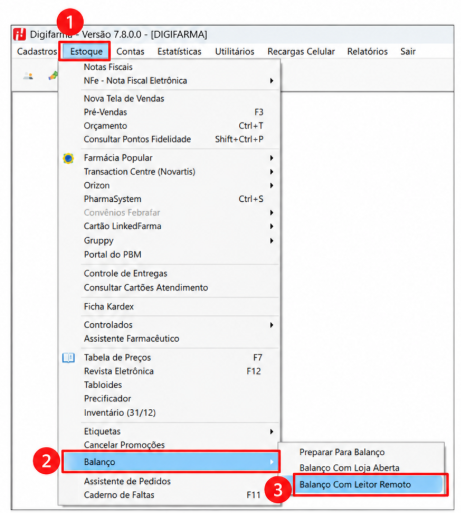
Task: Expand the Etiquetas submenu arrow
Action: coord(272,431)
